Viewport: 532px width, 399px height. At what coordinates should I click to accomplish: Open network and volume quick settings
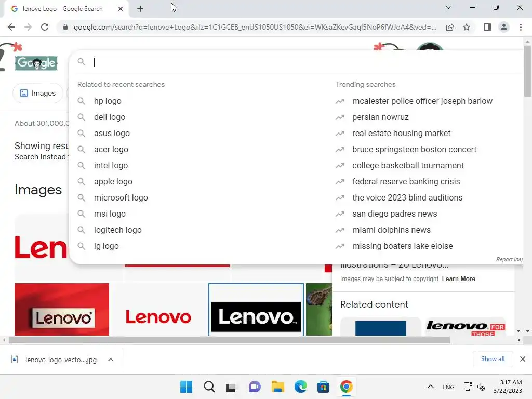pos(474,387)
